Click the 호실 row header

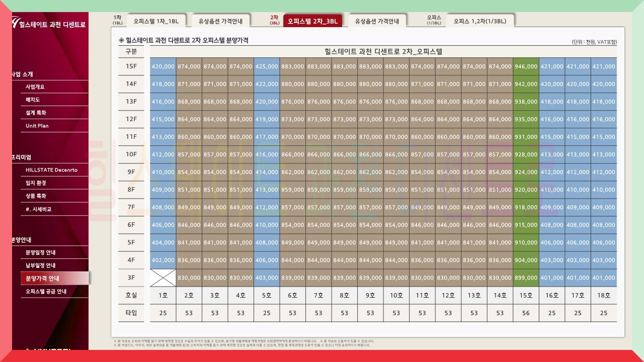click(131, 296)
